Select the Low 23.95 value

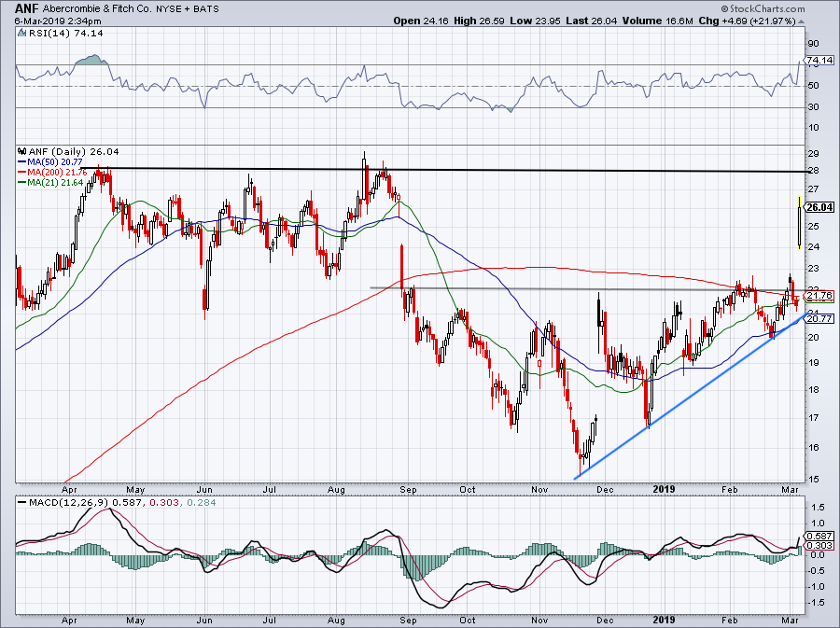[x=535, y=21]
